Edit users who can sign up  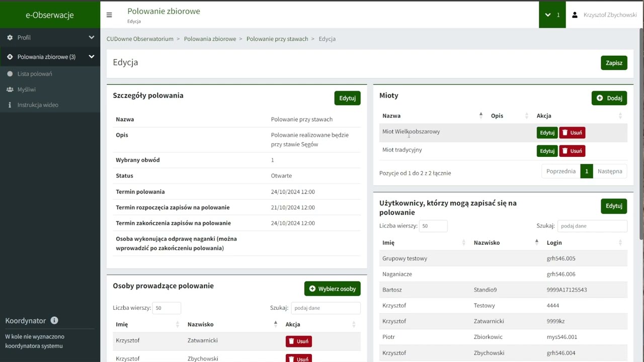pos(614,206)
